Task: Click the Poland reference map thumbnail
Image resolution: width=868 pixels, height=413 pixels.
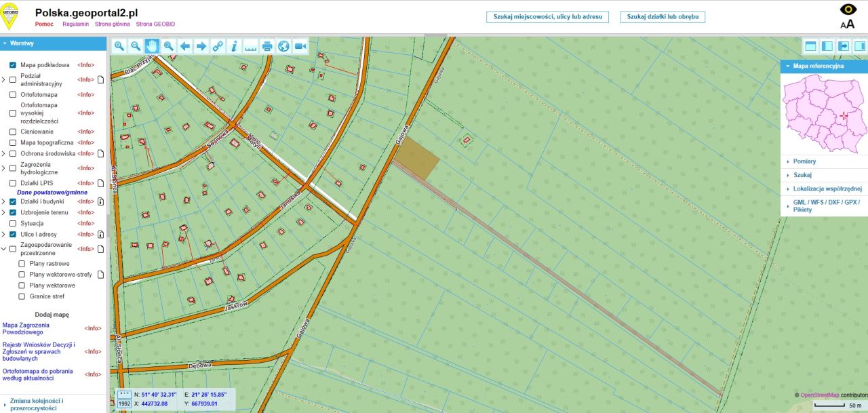Action: click(823, 113)
